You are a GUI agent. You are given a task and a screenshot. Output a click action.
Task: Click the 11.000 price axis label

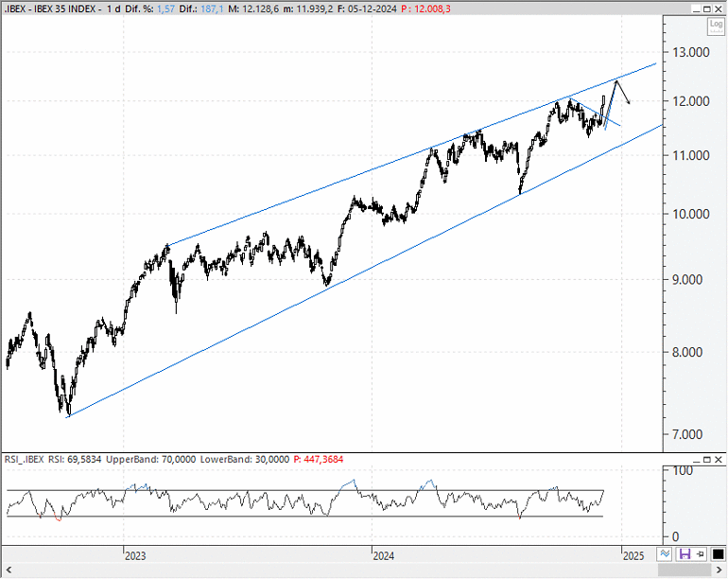click(x=691, y=156)
